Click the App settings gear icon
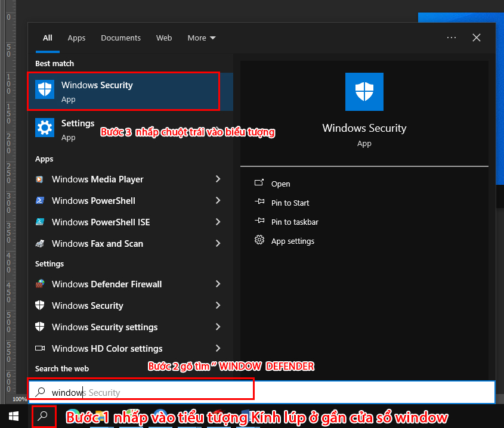The width and height of the screenshot is (504, 428). pos(259,240)
